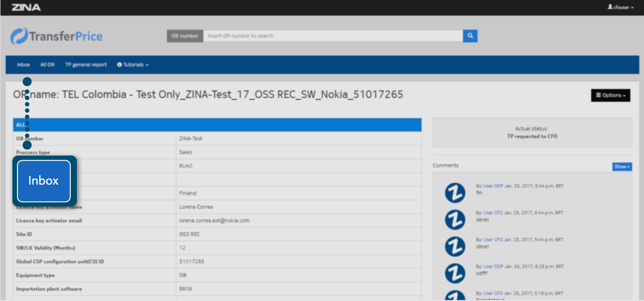Open the black Options dropdown

[x=611, y=95]
